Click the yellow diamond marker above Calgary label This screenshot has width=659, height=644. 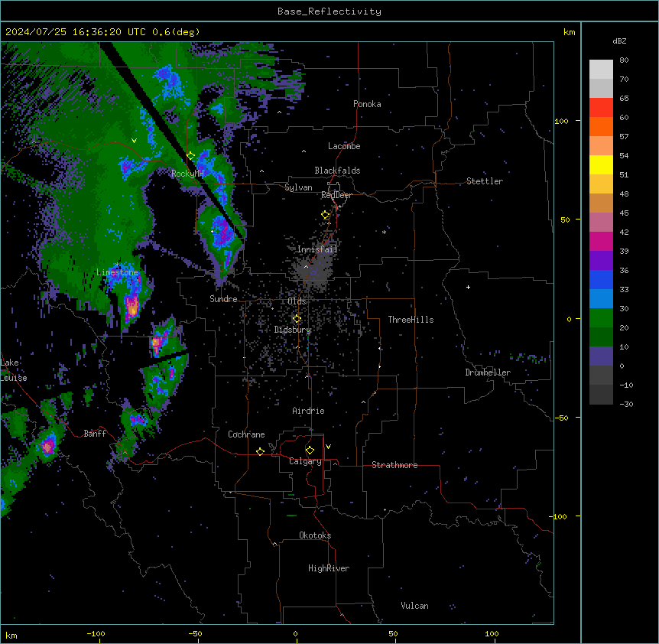310,450
